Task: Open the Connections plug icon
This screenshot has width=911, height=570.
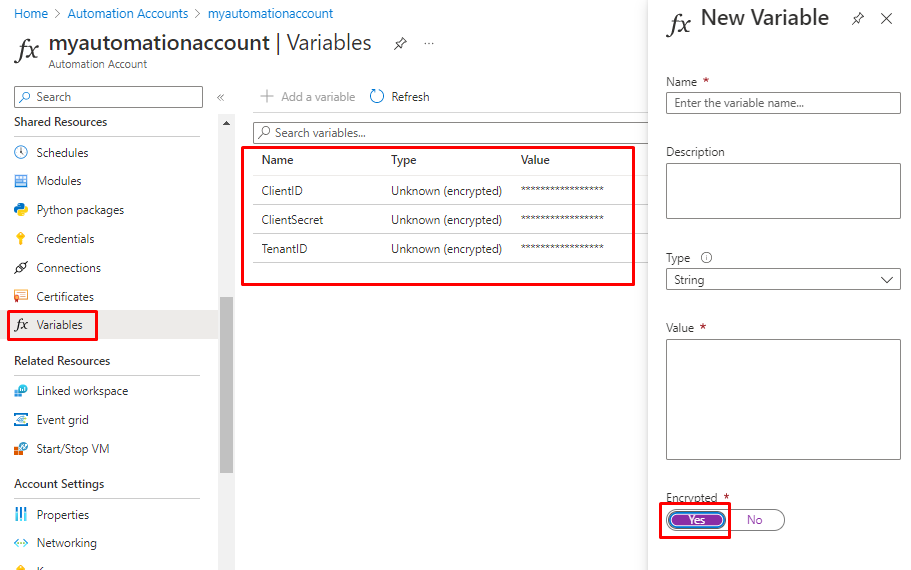Action: [21, 268]
